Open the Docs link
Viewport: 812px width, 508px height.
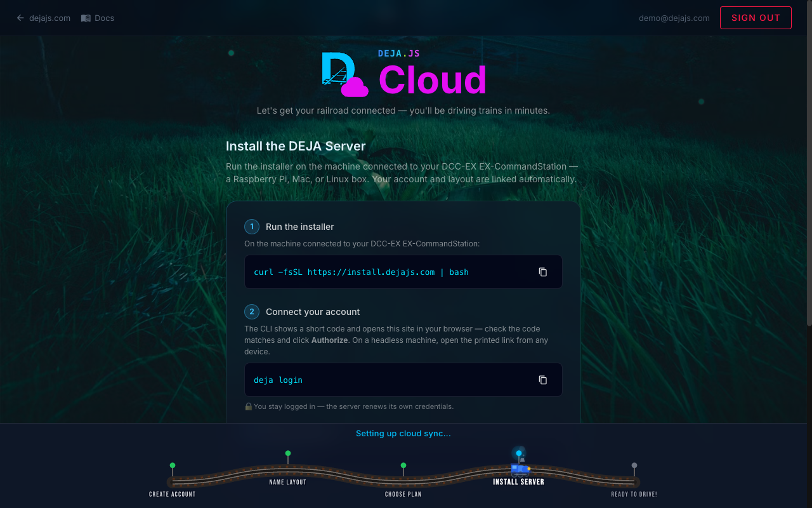[104, 18]
